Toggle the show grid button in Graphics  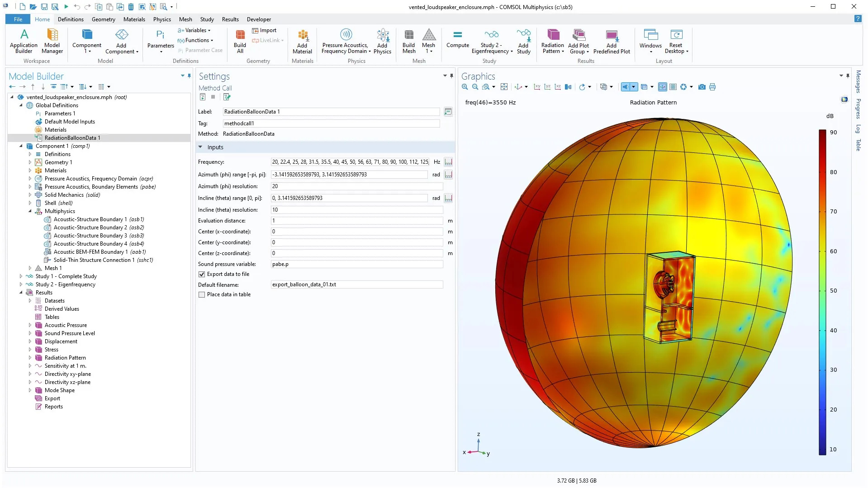click(673, 87)
